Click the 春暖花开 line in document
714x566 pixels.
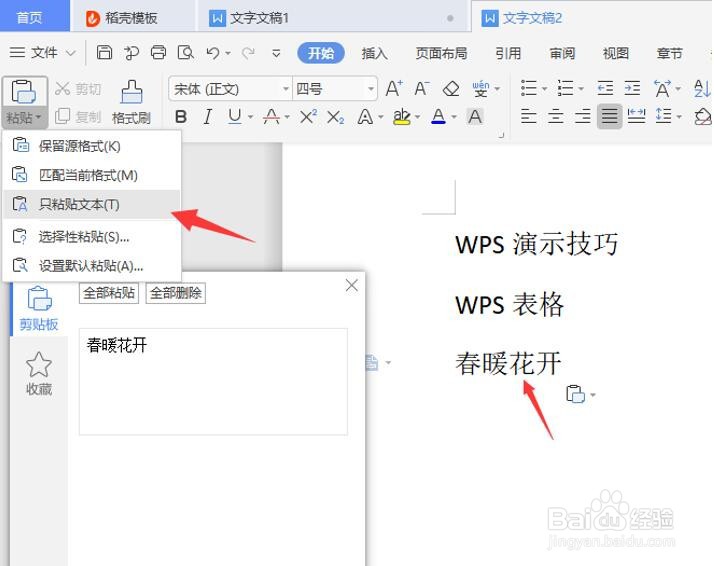509,364
